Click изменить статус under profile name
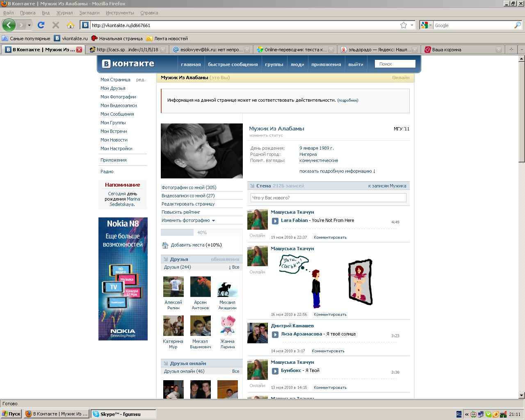 266,135
